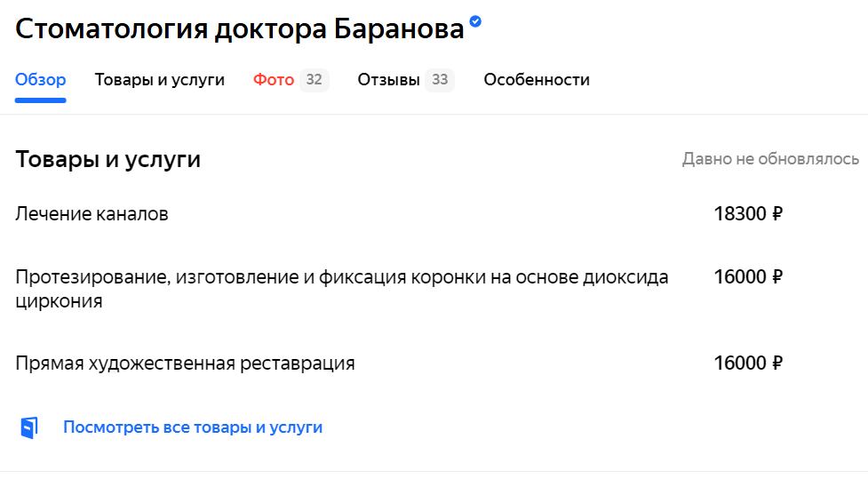Image resolution: width=868 pixels, height=479 pixels.
Task: Click the Товары и услуги section heading
Action: (x=108, y=159)
